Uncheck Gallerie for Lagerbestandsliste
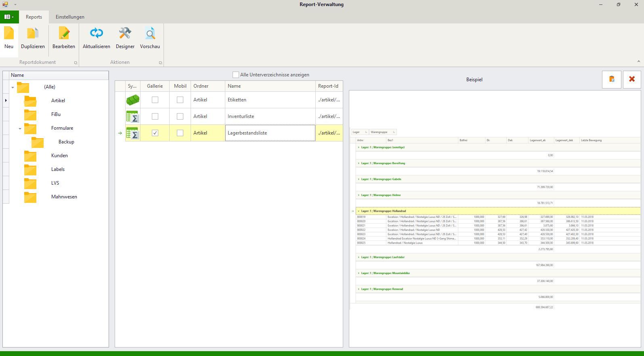Screen dimensions: 644x356 (x=155, y=133)
